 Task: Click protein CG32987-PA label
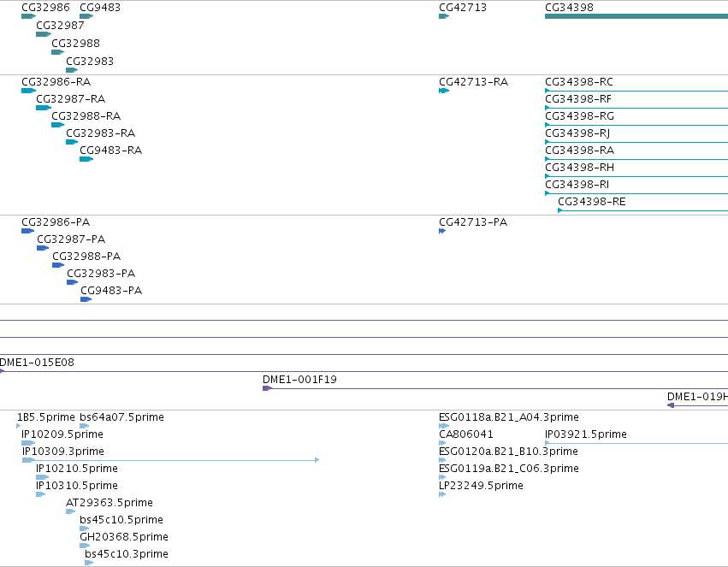click(x=71, y=239)
